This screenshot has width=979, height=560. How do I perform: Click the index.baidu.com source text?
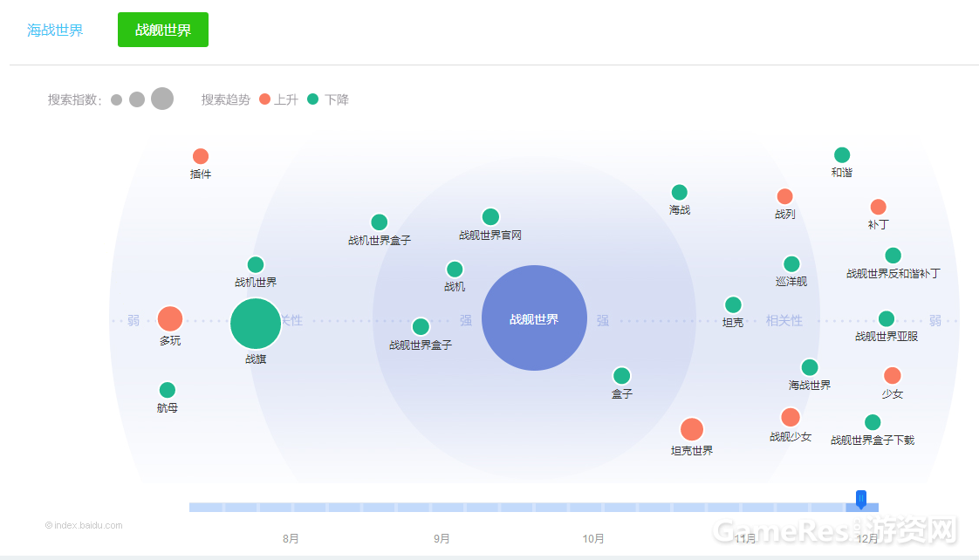(x=85, y=526)
